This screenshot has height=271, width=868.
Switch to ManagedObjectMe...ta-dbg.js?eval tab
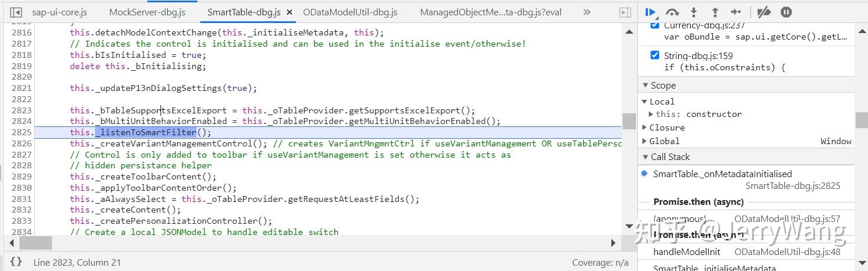tap(490, 12)
